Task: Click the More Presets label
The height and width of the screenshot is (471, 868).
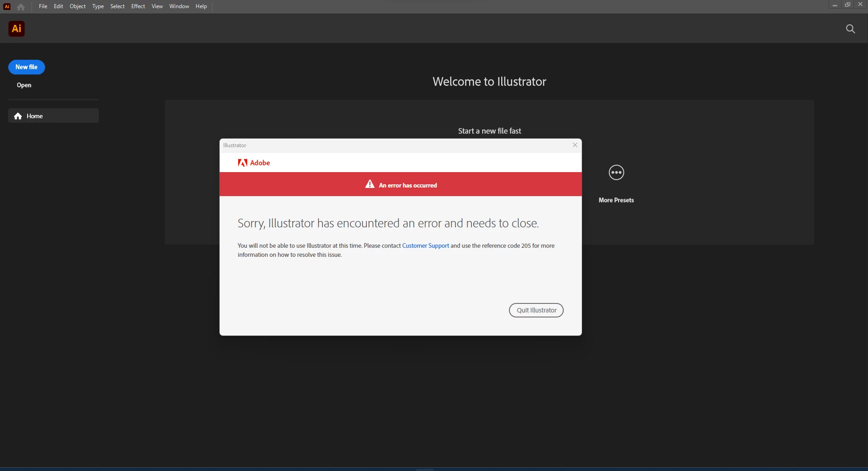Action: tap(616, 200)
